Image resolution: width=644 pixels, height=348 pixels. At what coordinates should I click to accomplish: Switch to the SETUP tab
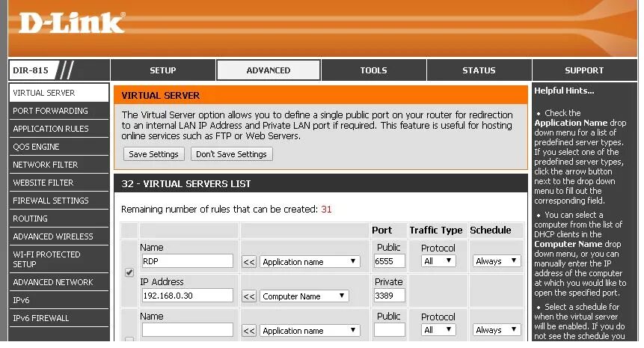[x=162, y=70]
